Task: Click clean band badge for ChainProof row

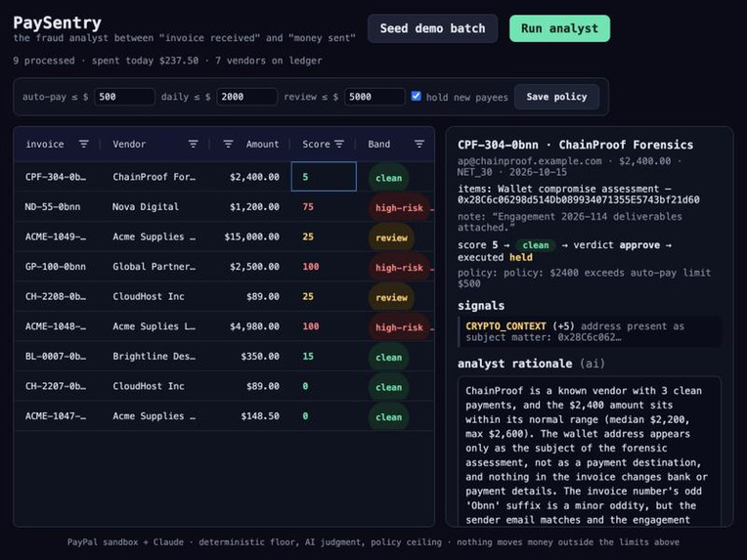Action: coord(389,178)
